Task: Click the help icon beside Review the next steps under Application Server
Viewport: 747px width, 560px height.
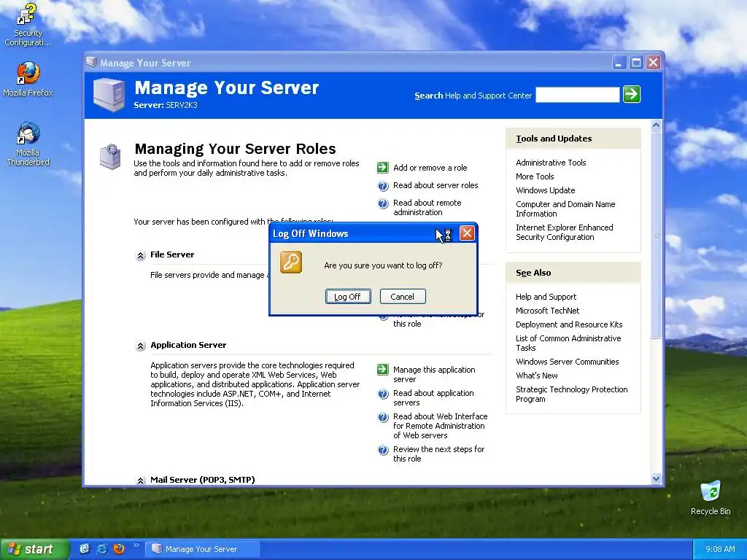Action: [x=383, y=450]
